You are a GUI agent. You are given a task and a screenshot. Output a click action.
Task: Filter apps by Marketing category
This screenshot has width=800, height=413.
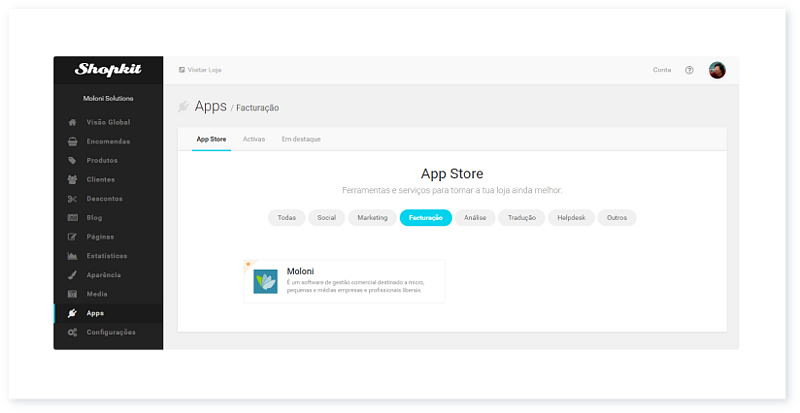(x=372, y=217)
